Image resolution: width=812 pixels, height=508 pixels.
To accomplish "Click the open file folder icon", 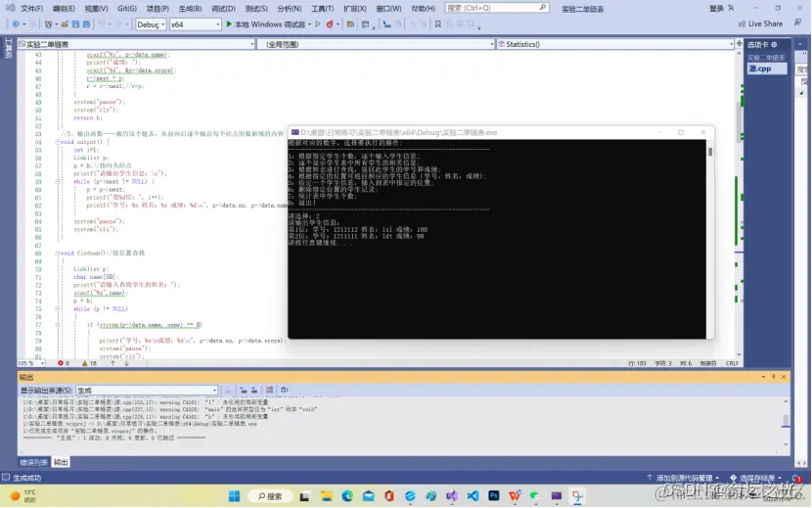I will pos(65,24).
